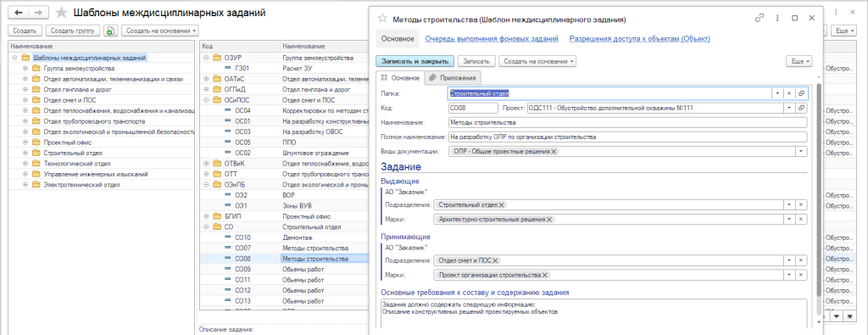Image resolution: width=868 pixels, height=335 pixels.
Task: Star the Методы строительства form as favorite
Action: tap(381, 19)
